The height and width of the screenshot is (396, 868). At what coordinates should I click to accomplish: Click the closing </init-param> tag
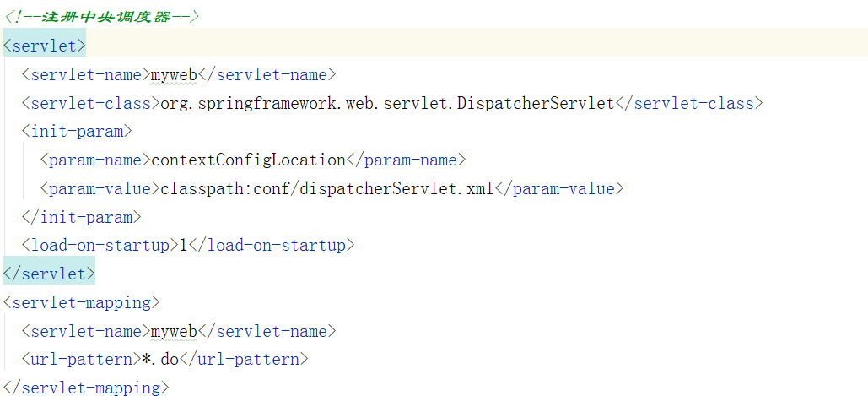click(x=81, y=217)
